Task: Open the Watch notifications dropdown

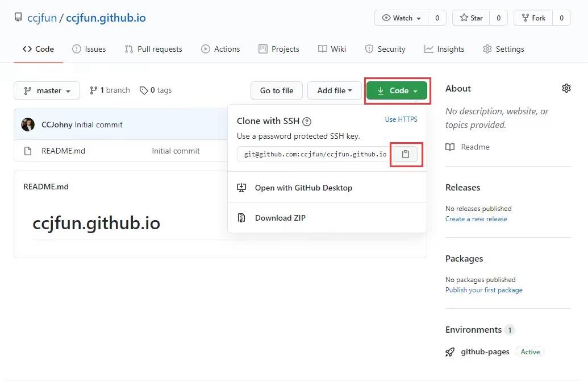Action: pos(402,18)
